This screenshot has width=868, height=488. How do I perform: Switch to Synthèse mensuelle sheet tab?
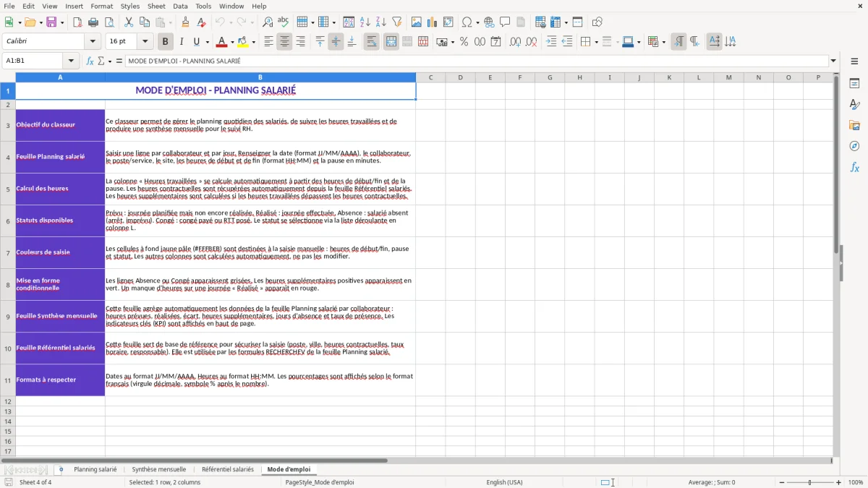159,470
